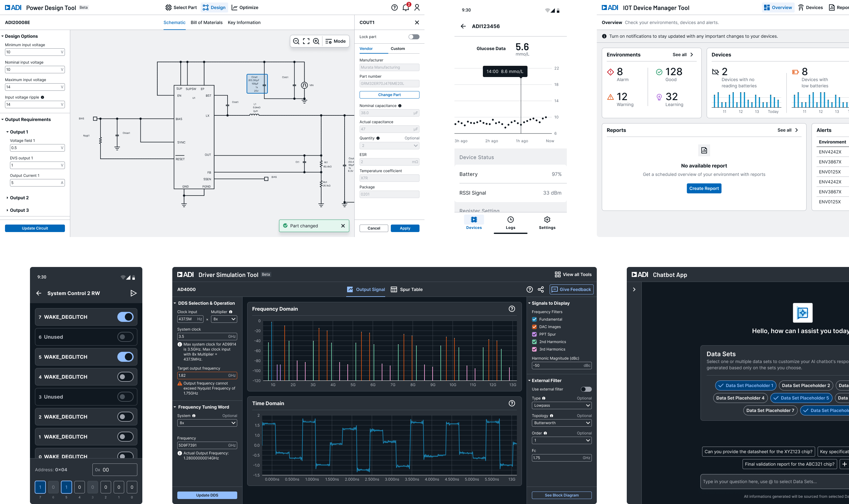Click Frequency Domain help question icon
Viewport: 849px width, 504px height.
point(512,309)
